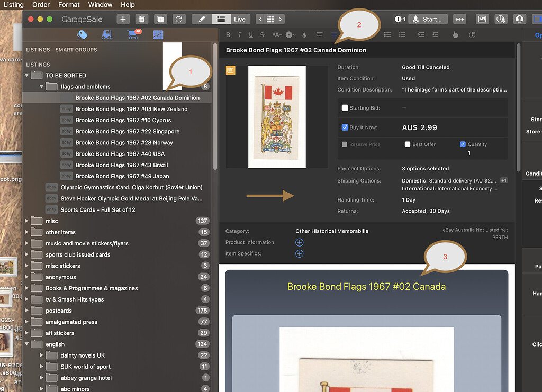Add Product Information with its plus button
This screenshot has height=392, width=542.
(x=300, y=242)
